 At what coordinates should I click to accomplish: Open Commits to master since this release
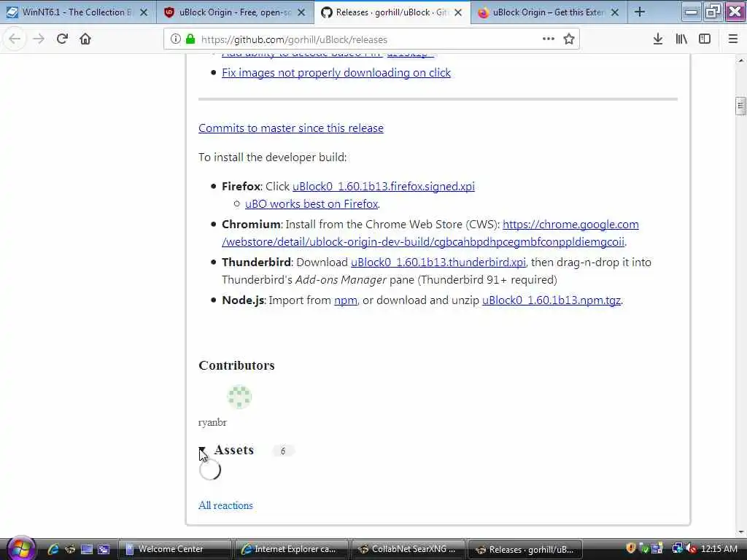coord(291,128)
